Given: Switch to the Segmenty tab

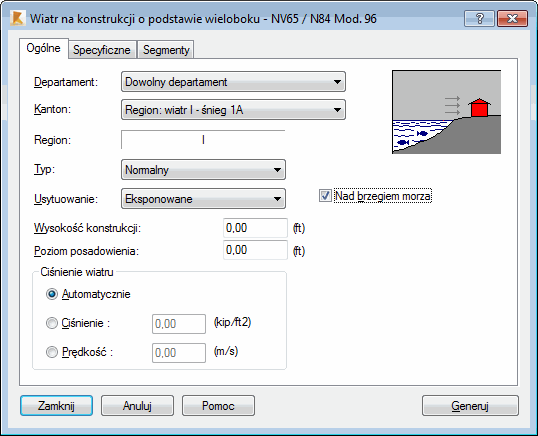Looking at the screenshot, I should click(166, 50).
